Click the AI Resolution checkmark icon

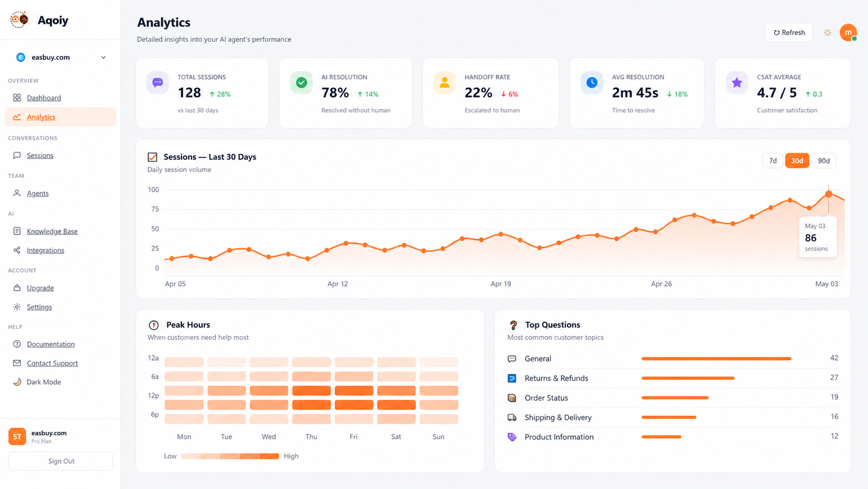pyautogui.click(x=301, y=83)
